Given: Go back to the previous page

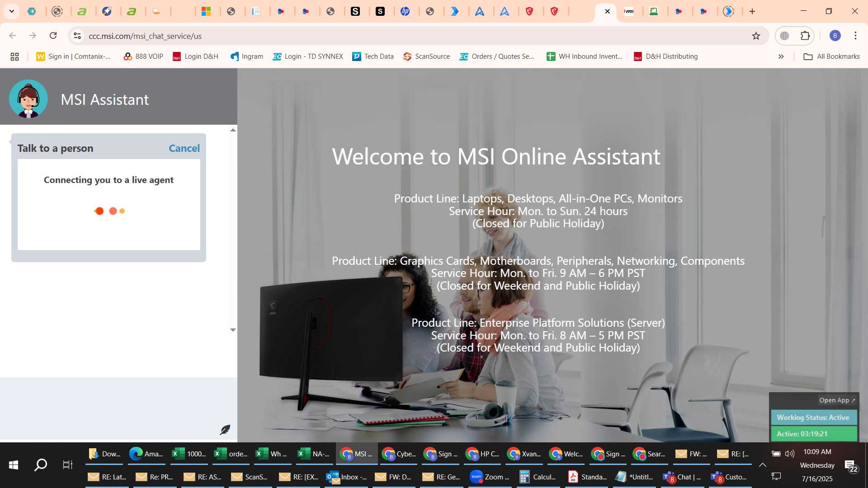Looking at the screenshot, I should (x=13, y=36).
